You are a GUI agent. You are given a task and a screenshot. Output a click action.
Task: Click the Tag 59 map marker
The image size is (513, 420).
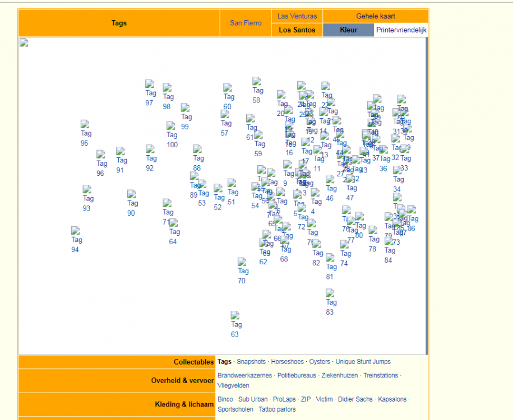click(260, 144)
